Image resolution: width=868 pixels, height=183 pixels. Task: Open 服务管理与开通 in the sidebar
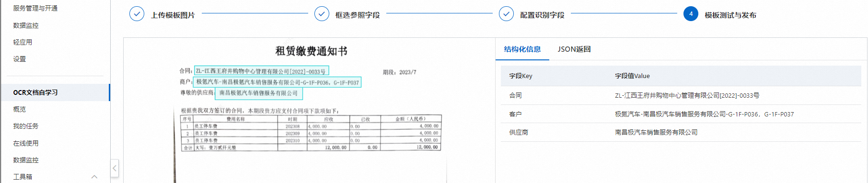point(35,8)
